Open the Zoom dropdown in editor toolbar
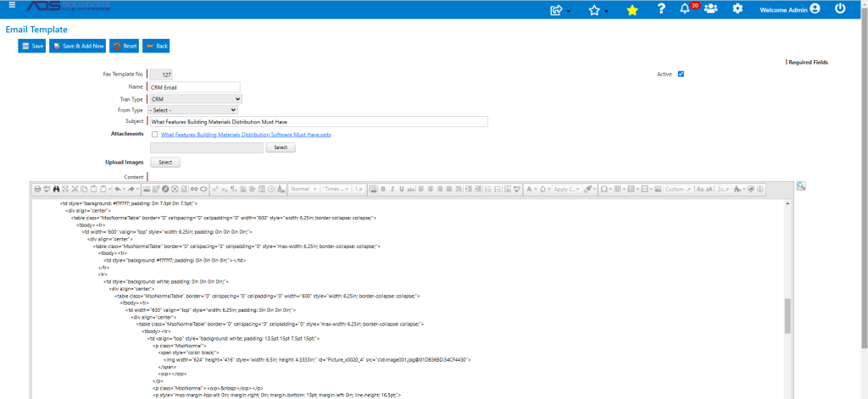 [722, 189]
